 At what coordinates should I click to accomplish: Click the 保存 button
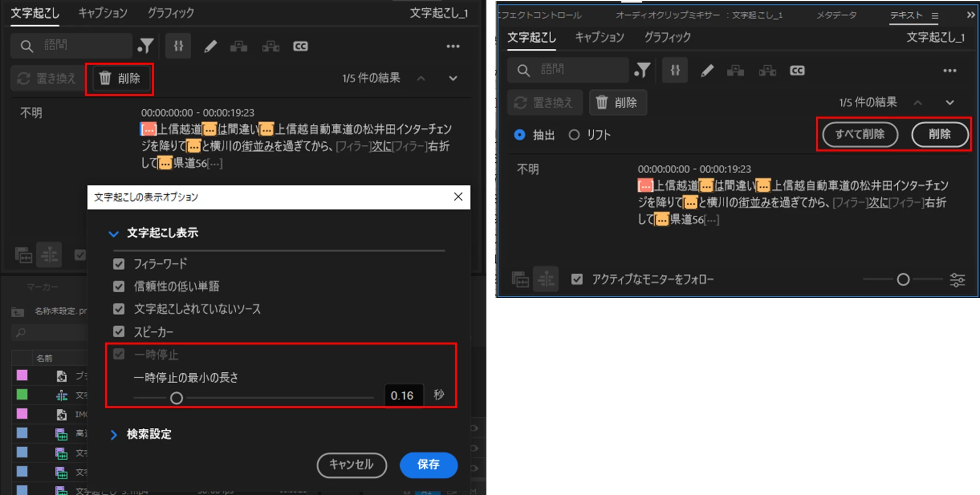pos(428,465)
